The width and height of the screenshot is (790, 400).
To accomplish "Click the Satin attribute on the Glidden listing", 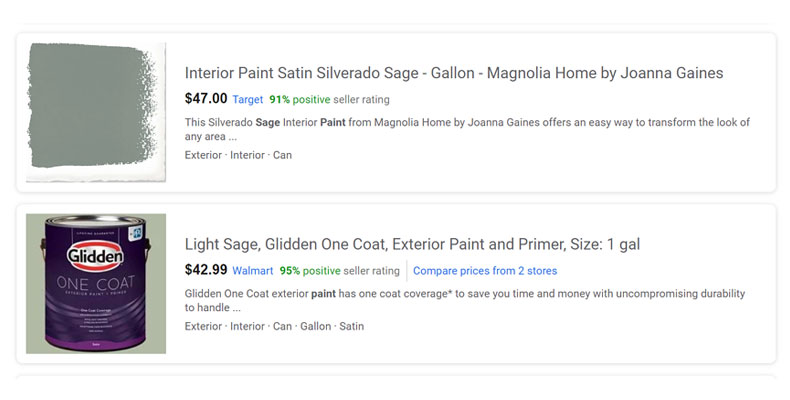I will 352,326.
